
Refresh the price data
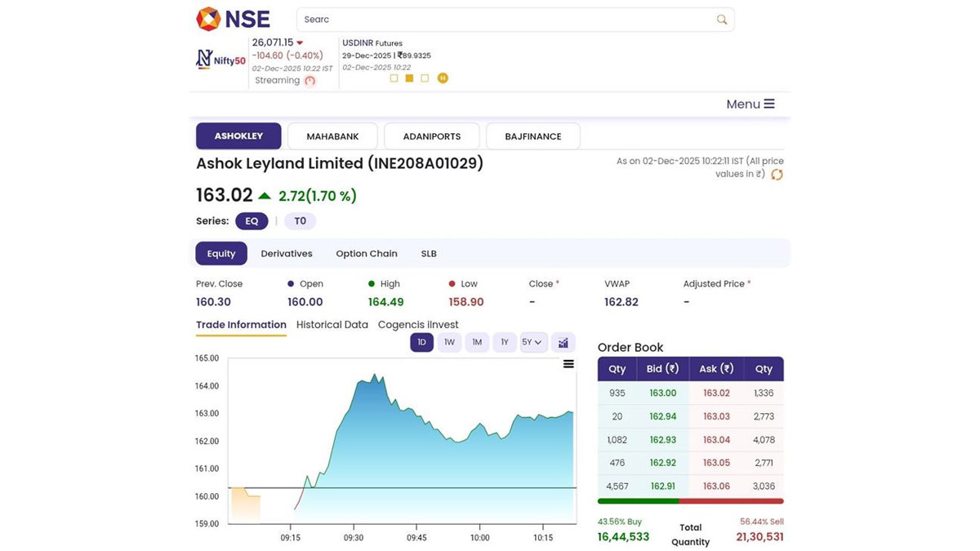coord(777,175)
